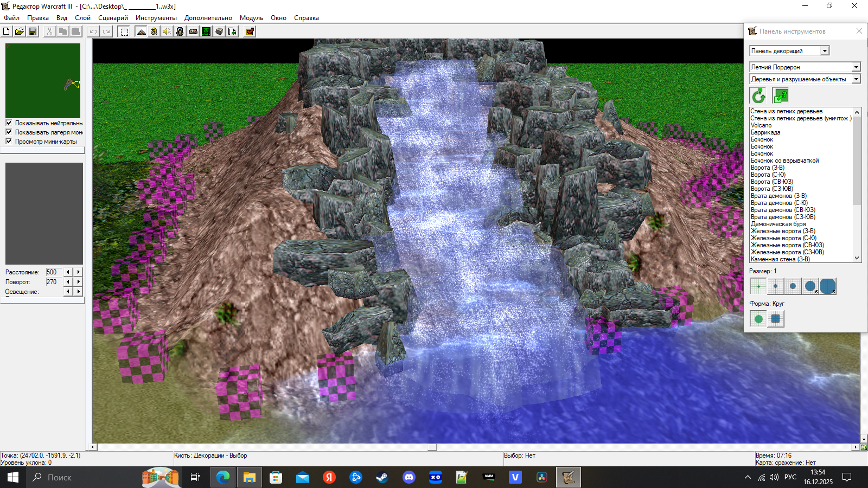868x488 pixels.
Task: Open the Сценарий menu
Action: coord(113,18)
